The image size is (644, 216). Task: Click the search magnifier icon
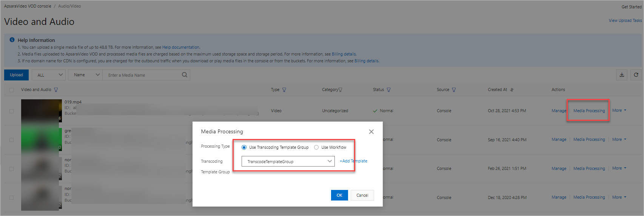click(x=185, y=75)
